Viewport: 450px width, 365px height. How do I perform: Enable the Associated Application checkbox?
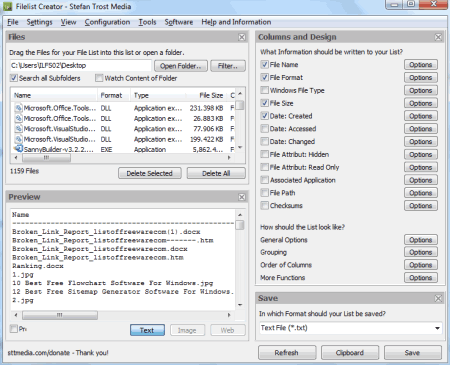pos(264,180)
